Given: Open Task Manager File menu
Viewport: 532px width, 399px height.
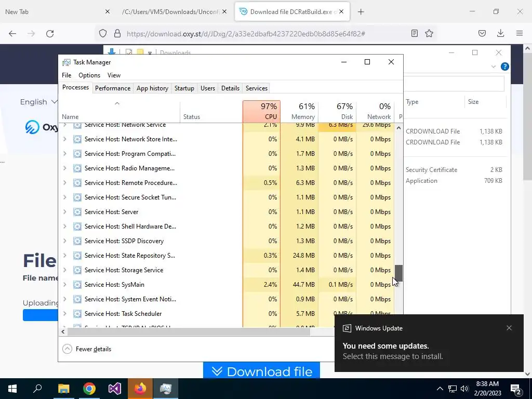Looking at the screenshot, I should coord(66,75).
